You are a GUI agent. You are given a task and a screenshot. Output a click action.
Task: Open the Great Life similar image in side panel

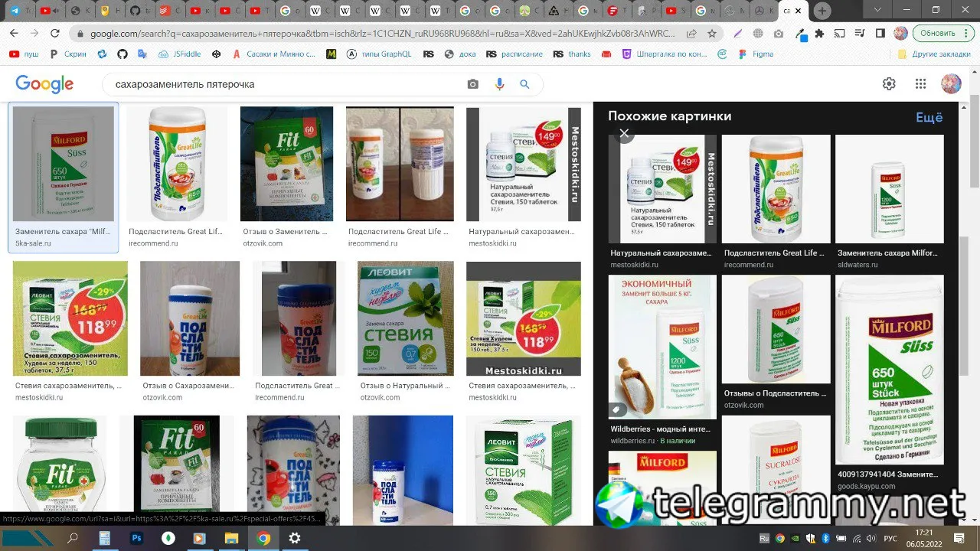(x=776, y=189)
